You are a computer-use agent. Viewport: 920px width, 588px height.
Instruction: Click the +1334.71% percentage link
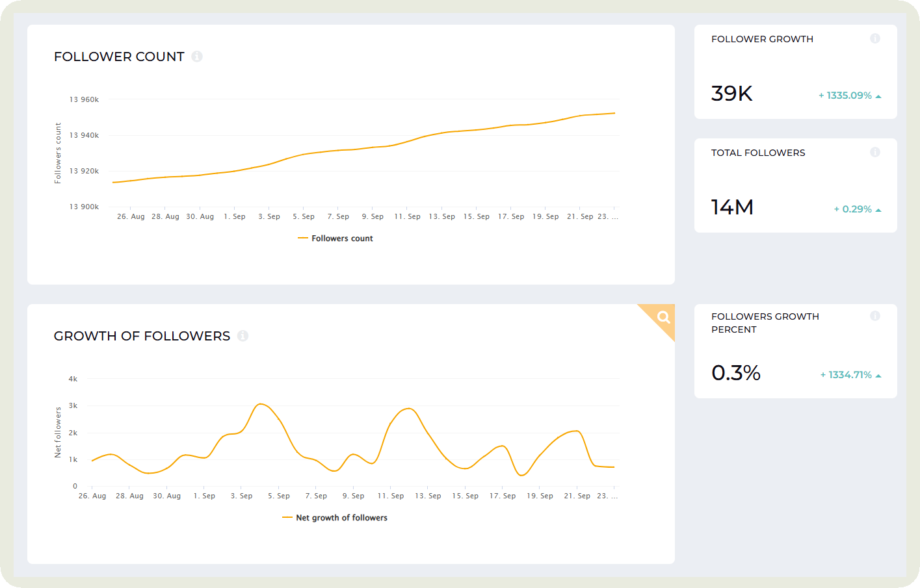click(x=847, y=374)
